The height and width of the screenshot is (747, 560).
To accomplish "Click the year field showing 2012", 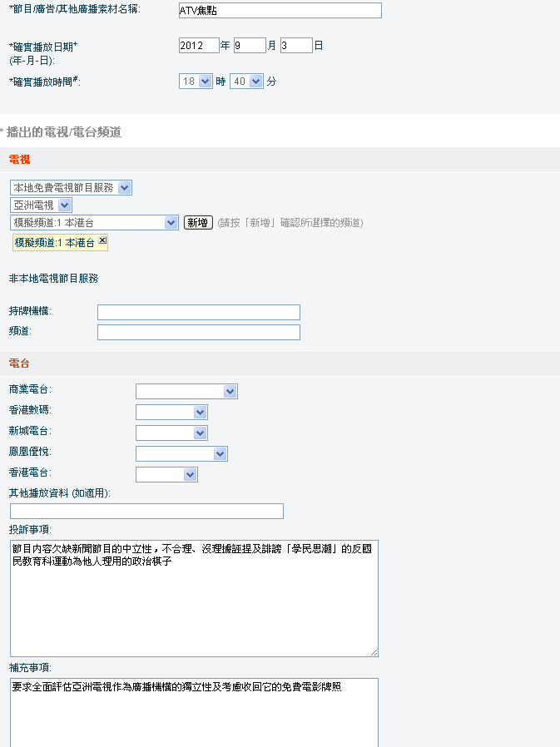I will [x=198, y=46].
